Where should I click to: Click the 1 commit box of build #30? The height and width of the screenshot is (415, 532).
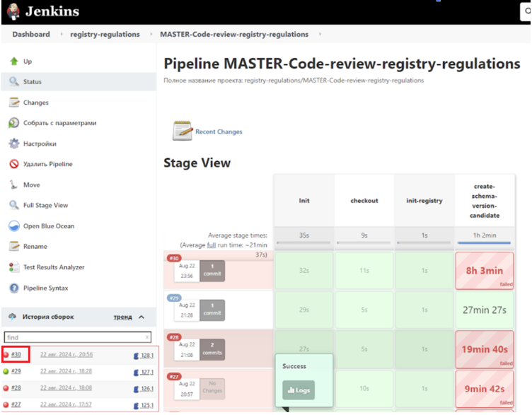tap(212, 271)
